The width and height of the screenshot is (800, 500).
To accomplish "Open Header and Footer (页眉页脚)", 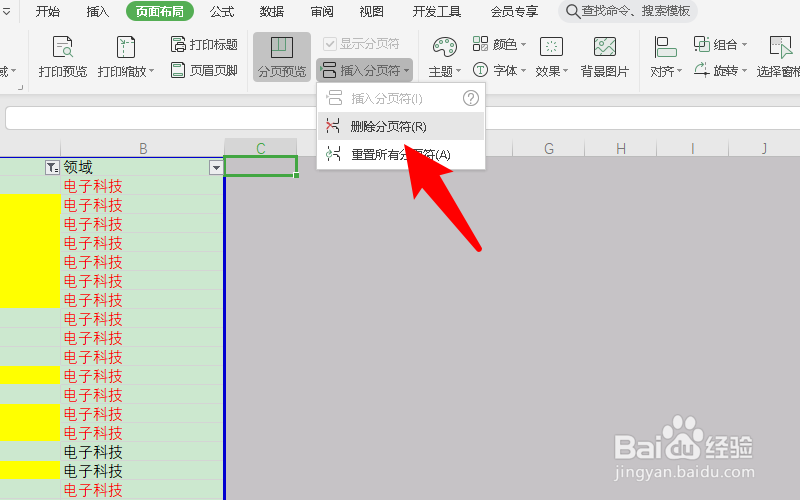I will (204, 70).
